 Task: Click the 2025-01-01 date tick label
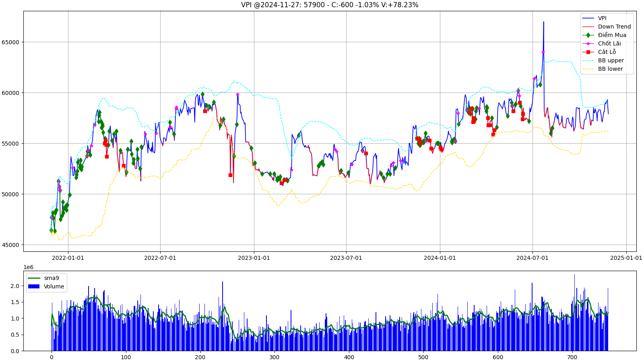pyautogui.click(x=626, y=258)
